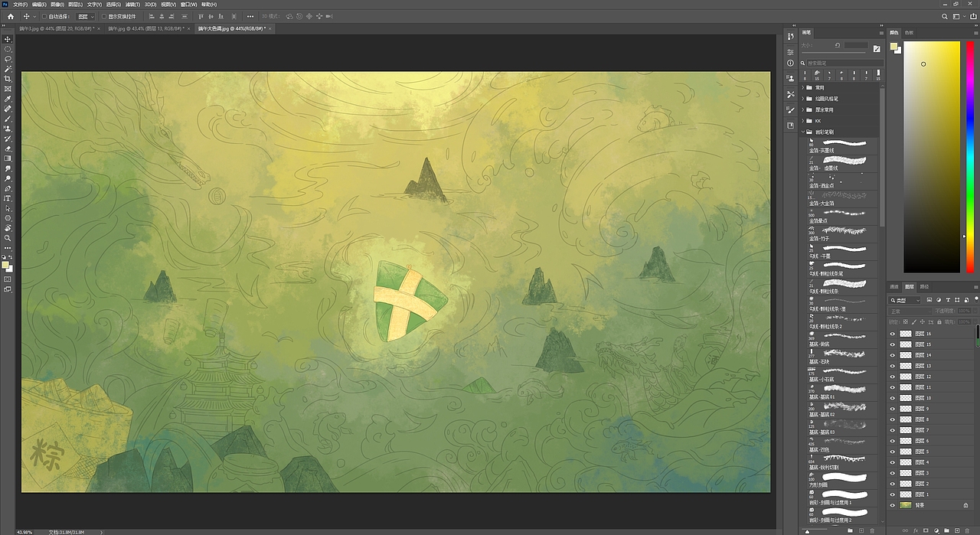Select the Gradient tool
This screenshot has width=980, height=535.
(x=8, y=158)
